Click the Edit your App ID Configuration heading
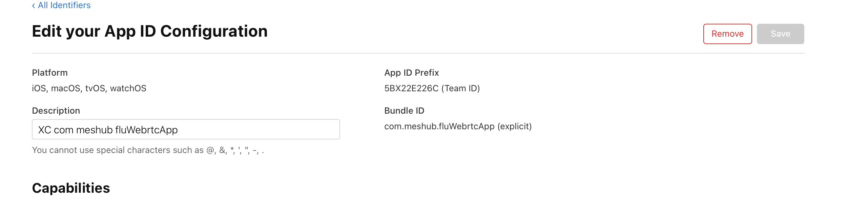 click(149, 31)
